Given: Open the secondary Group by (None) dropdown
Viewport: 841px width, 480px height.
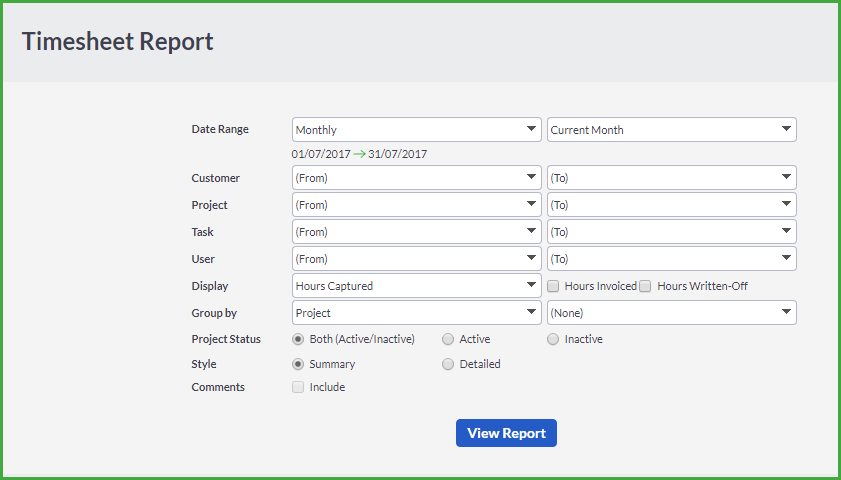Looking at the screenshot, I should (x=672, y=313).
